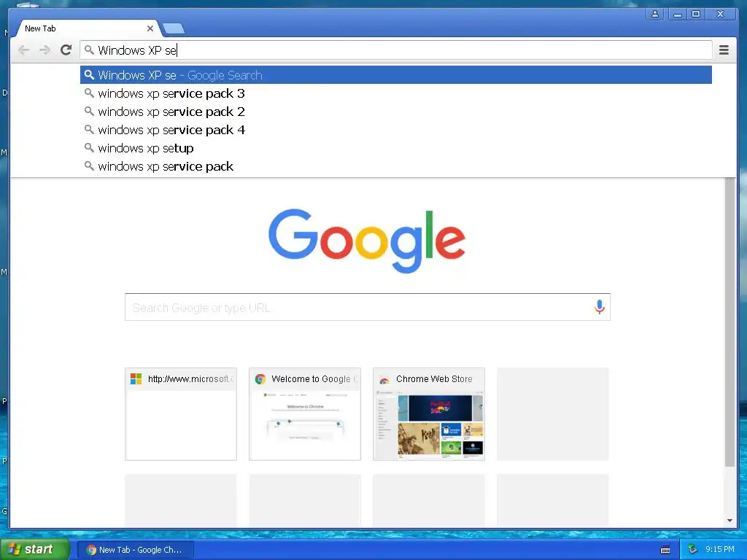Click the Chrome favicon on the Welcome tile
This screenshot has width=747, height=560.
coord(260,379)
